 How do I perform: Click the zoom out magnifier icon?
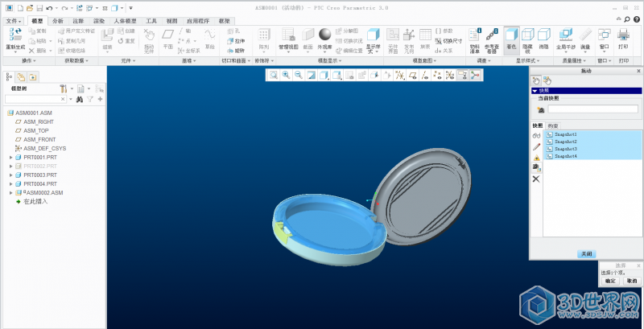pyautogui.click(x=299, y=75)
